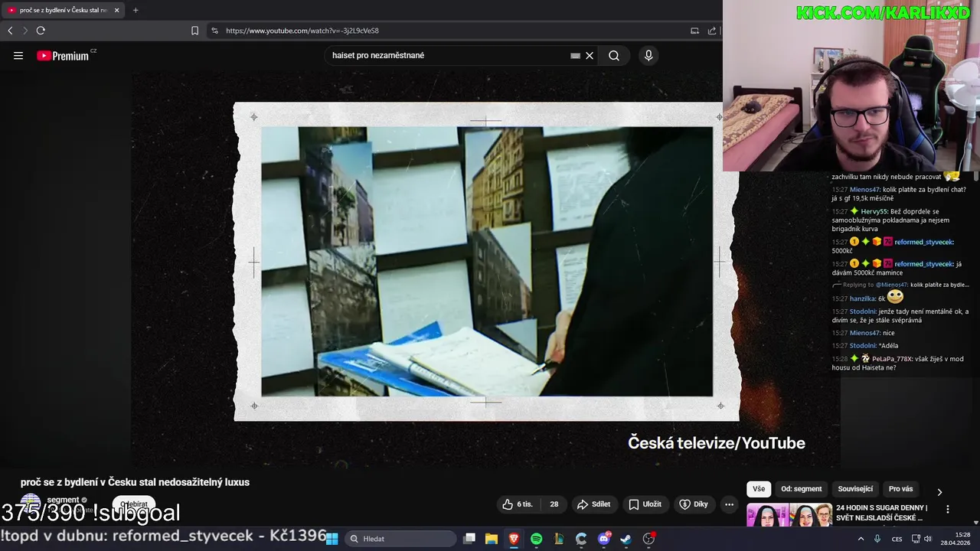This screenshot has height=551, width=980.
Task: Switch the CES keyboard language indicator
Action: pos(897,539)
